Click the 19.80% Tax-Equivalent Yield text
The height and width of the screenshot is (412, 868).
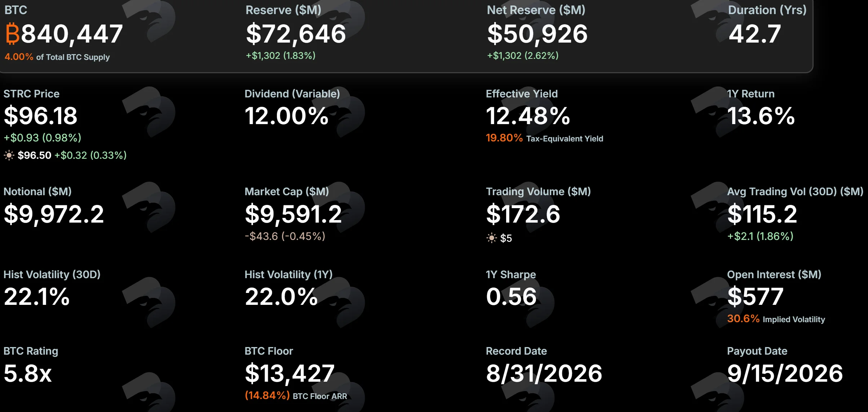(x=544, y=138)
